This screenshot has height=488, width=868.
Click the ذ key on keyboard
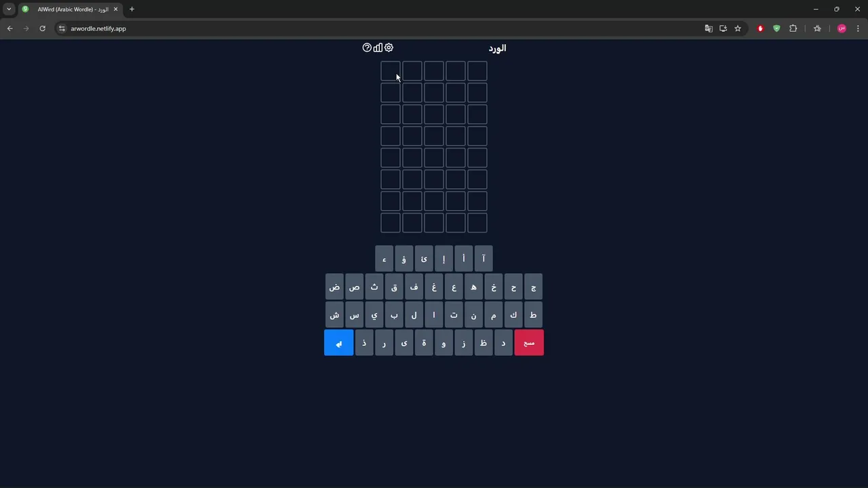click(364, 343)
